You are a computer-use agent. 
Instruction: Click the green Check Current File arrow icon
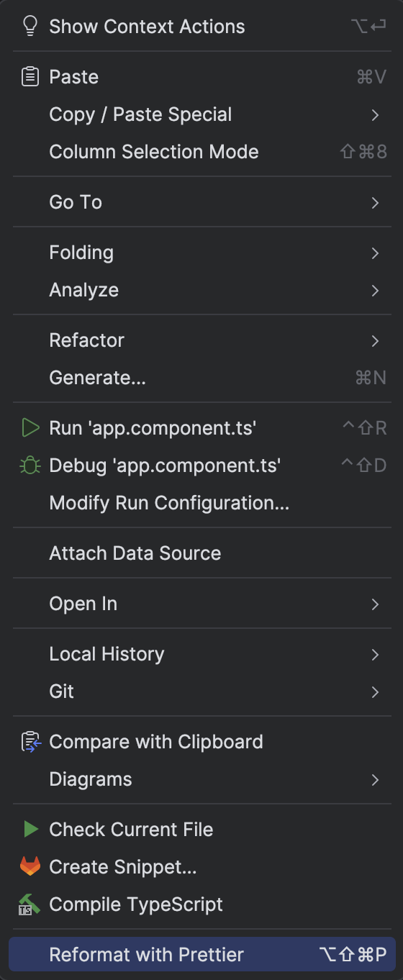30,830
